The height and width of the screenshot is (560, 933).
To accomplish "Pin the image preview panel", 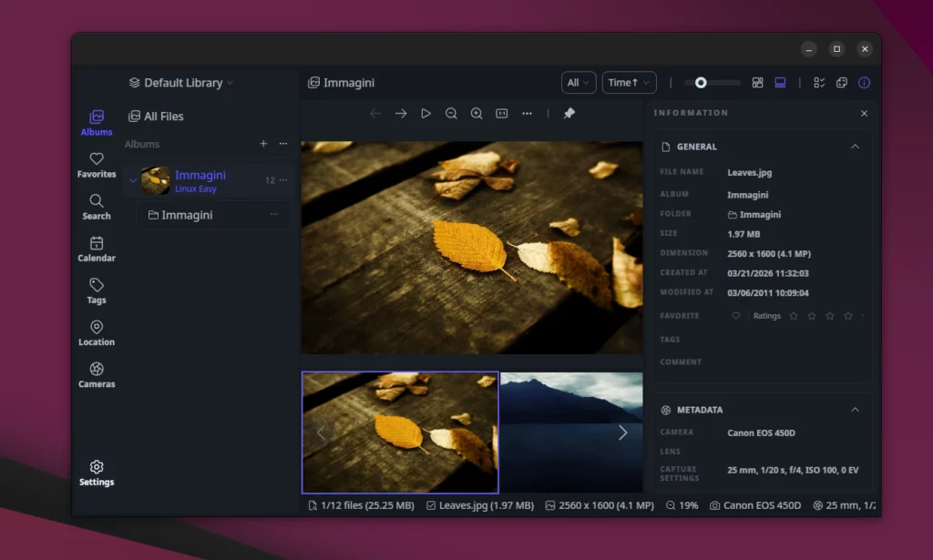I will (568, 113).
